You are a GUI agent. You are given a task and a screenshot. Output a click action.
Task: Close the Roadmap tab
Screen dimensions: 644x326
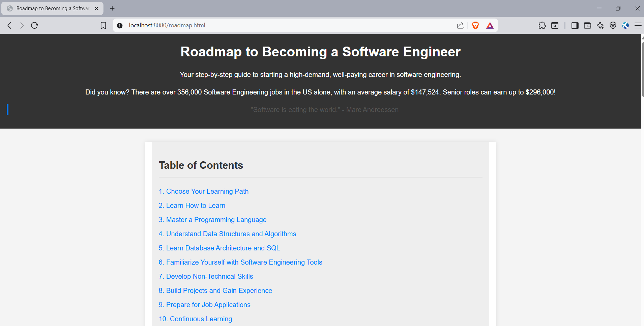pyautogui.click(x=96, y=8)
